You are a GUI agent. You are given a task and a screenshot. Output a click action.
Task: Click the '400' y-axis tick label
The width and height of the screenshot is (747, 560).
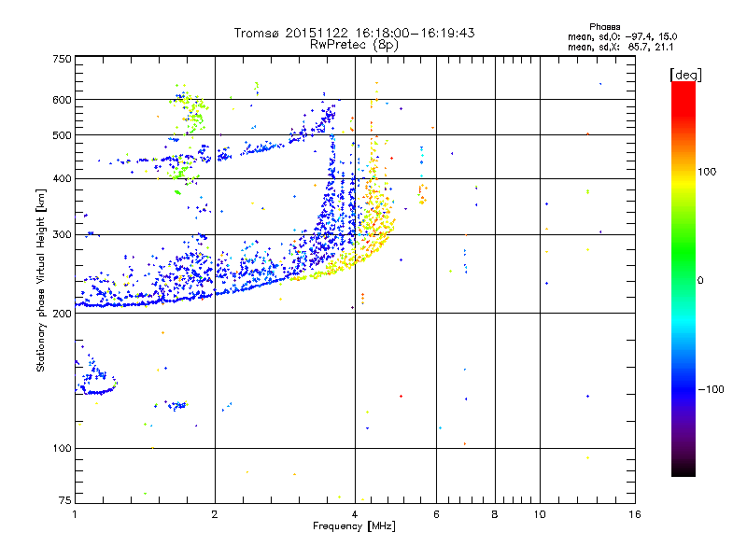63,179
